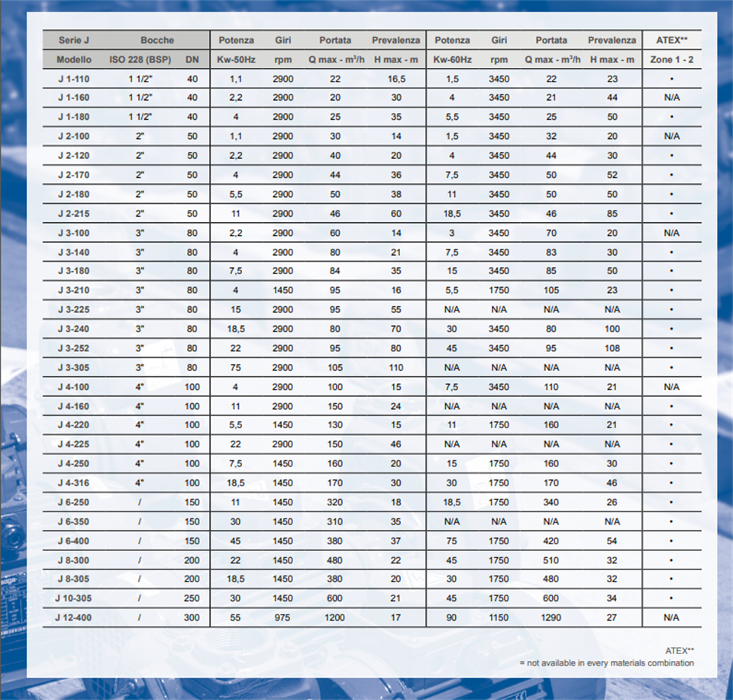Click model J 3-252
The image size is (733, 700).
coord(74,349)
